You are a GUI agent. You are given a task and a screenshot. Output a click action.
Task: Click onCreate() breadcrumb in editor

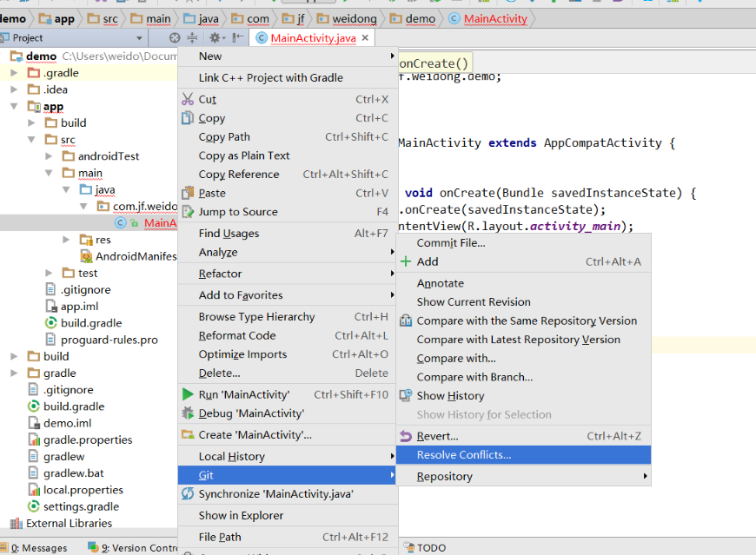pos(434,63)
